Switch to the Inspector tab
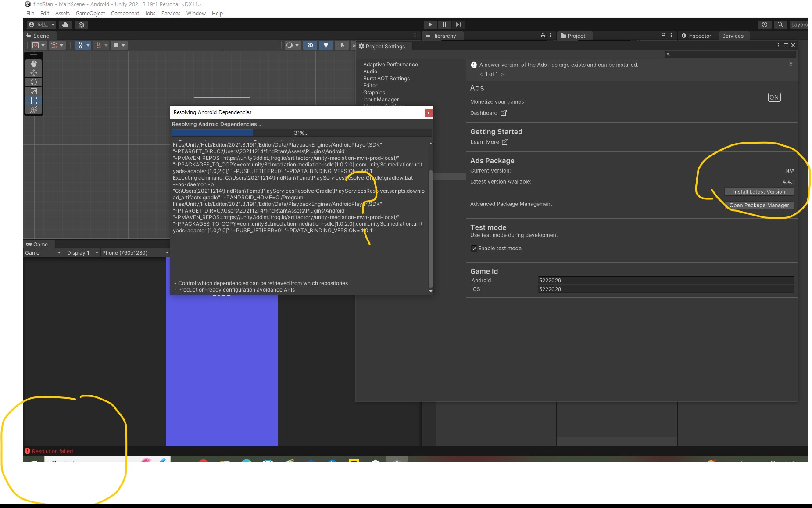 [696, 36]
